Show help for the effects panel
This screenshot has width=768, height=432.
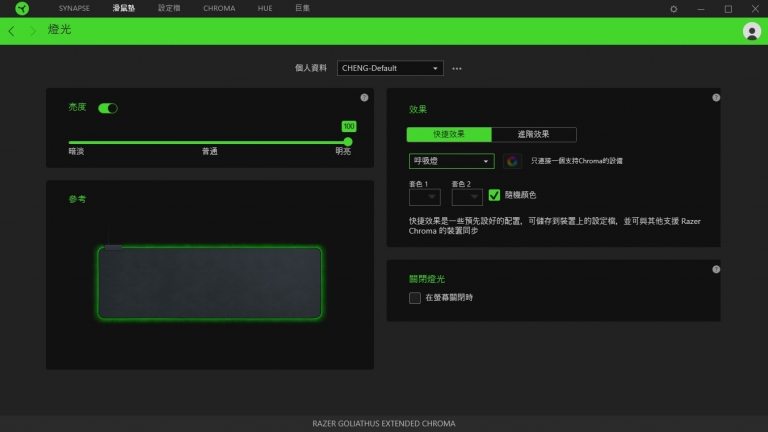pyautogui.click(x=716, y=97)
